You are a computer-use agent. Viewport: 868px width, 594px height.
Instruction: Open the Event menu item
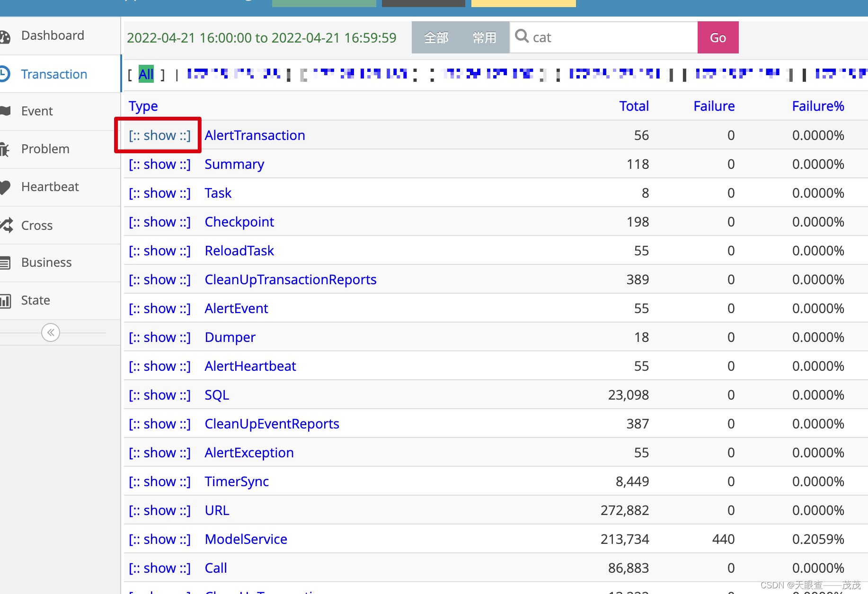37,111
